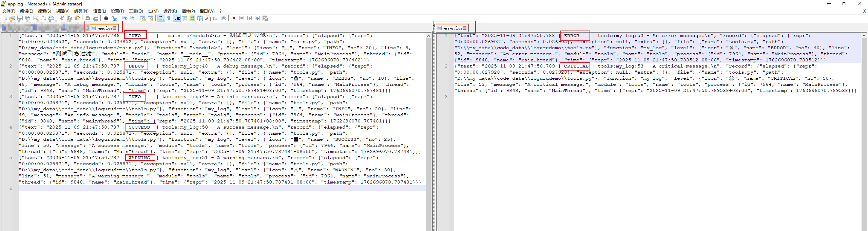Click the Stop recording macro icon
This screenshot has height=231, width=868.
tap(242, 18)
